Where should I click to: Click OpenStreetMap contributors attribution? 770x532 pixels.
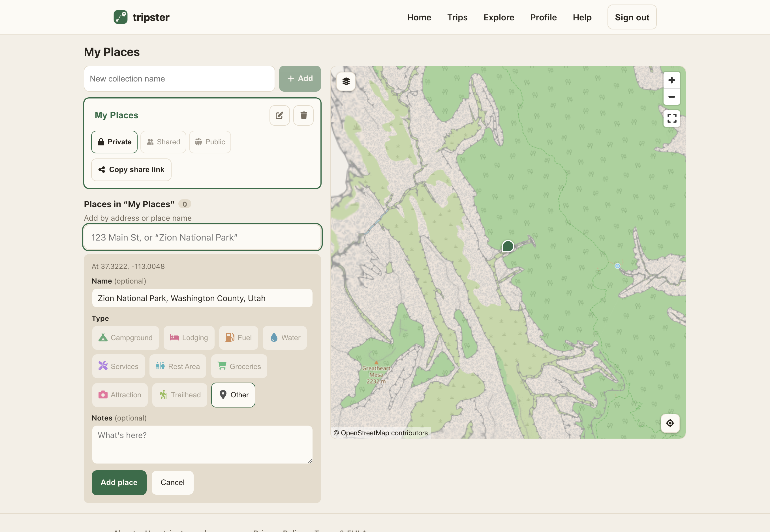(381, 433)
